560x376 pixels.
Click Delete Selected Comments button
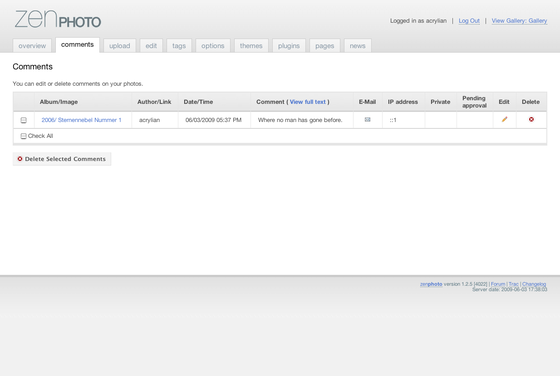click(x=62, y=159)
